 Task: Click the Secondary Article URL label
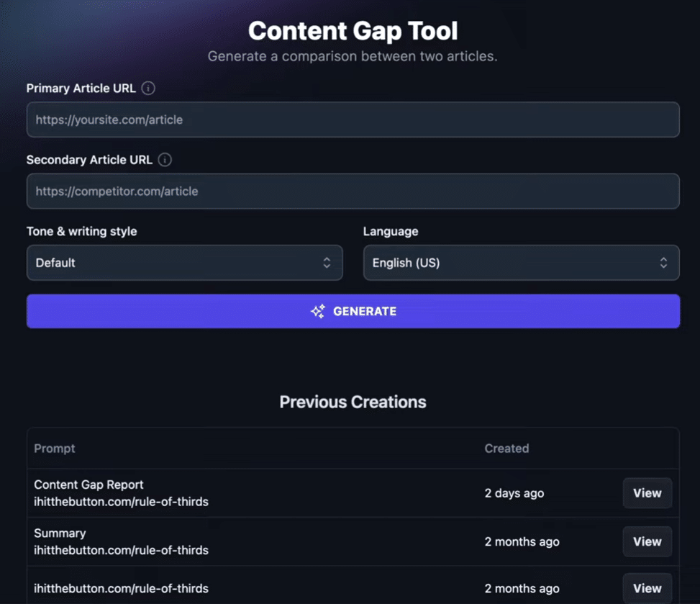(89, 160)
